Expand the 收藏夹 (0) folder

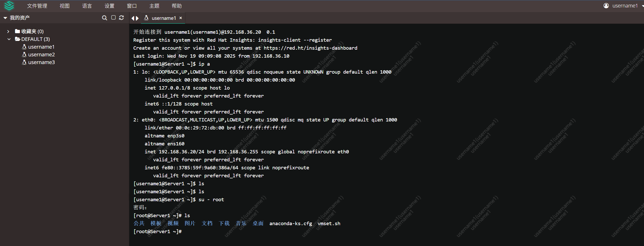[9, 31]
